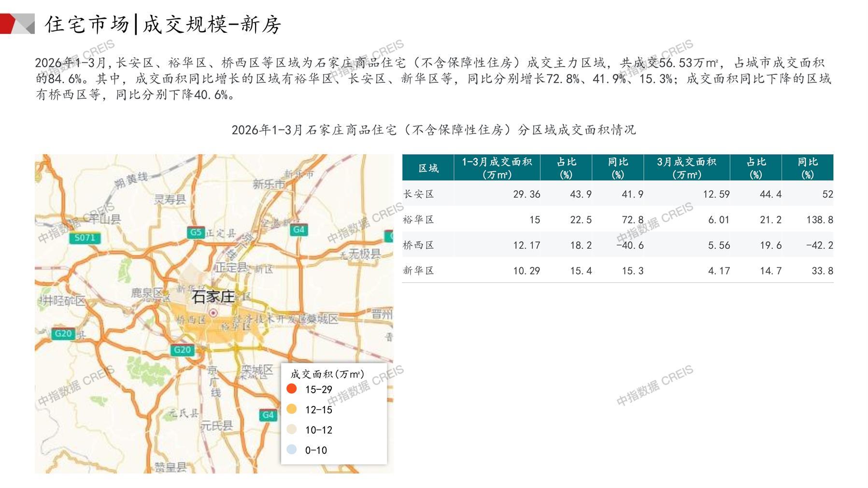The width and height of the screenshot is (868, 488).
Task: Select the beige 10-12 legend swatch
Action: 292,430
